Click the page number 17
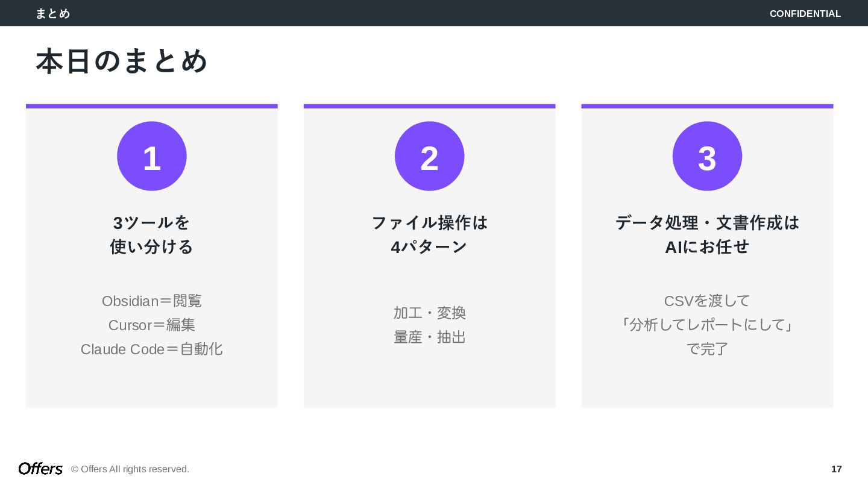Viewport: 868px width, 488px height. [x=836, y=469]
